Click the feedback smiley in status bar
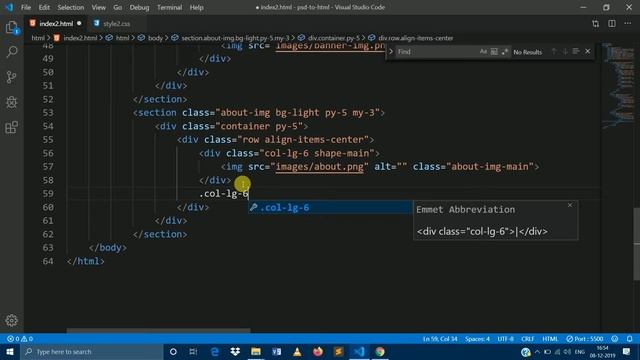This screenshot has height=360, width=640. tap(615, 339)
